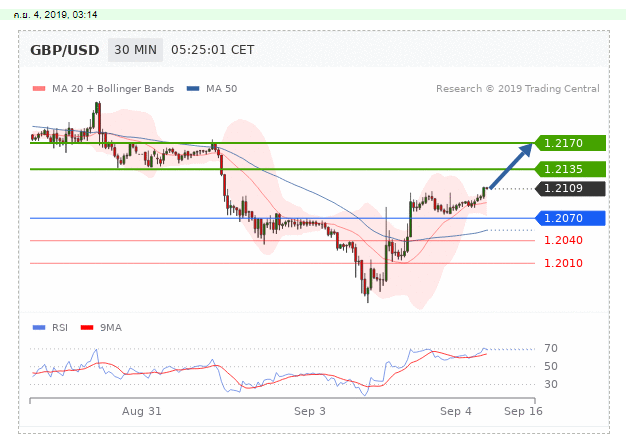This screenshot has height=447, width=626.
Task: Click the GBP/USD pair title
Action: coord(65,50)
